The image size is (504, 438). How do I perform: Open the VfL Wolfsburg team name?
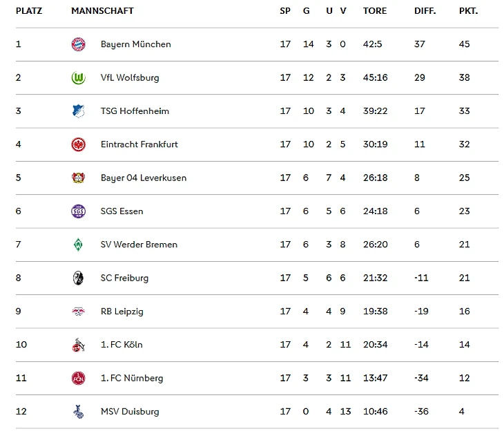130,77
